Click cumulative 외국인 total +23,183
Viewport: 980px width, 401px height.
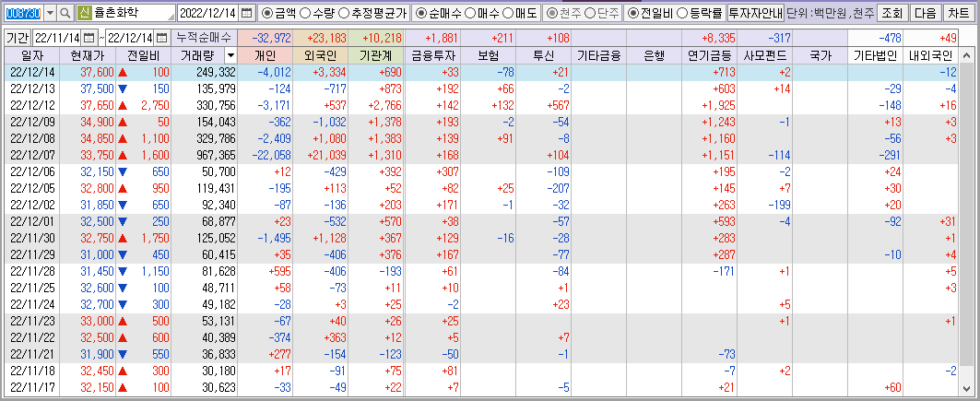[x=321, y=38]
